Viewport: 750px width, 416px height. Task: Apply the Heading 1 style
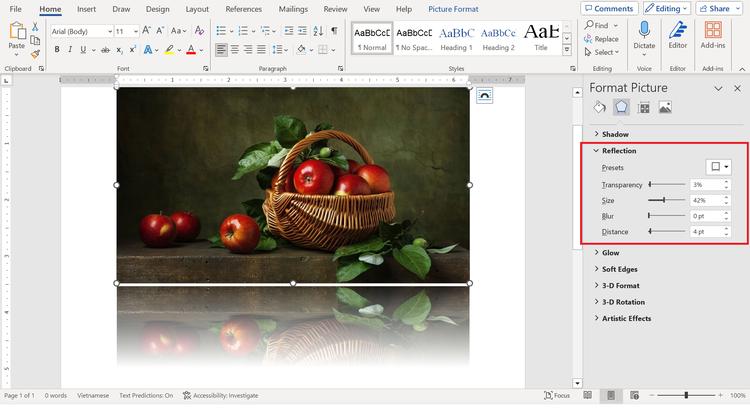[x=456, y=38]
